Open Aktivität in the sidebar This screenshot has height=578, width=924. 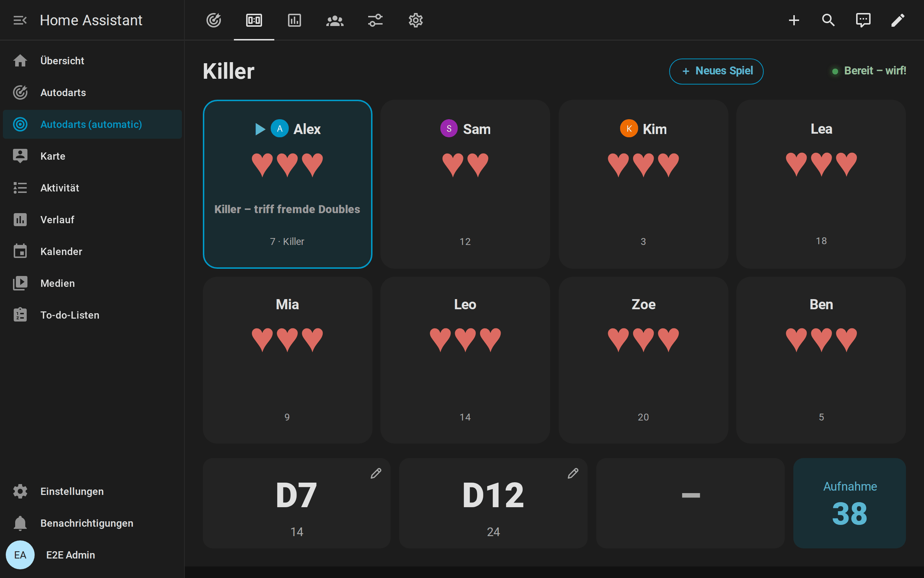tap(92, 188)
